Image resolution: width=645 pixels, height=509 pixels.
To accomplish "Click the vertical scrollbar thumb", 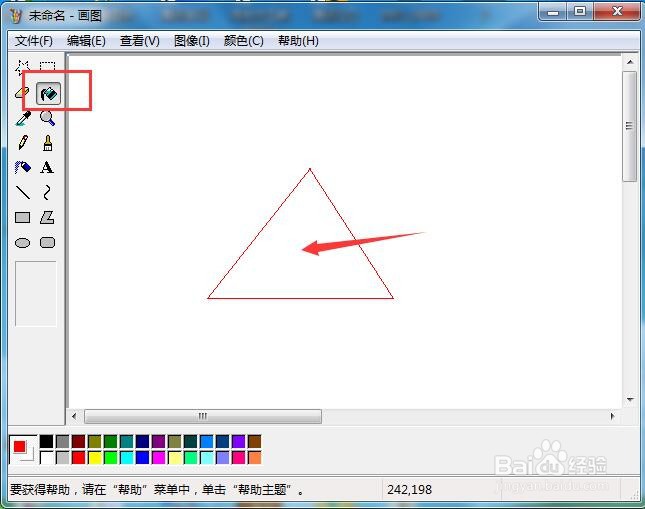I will click(629, 126).
